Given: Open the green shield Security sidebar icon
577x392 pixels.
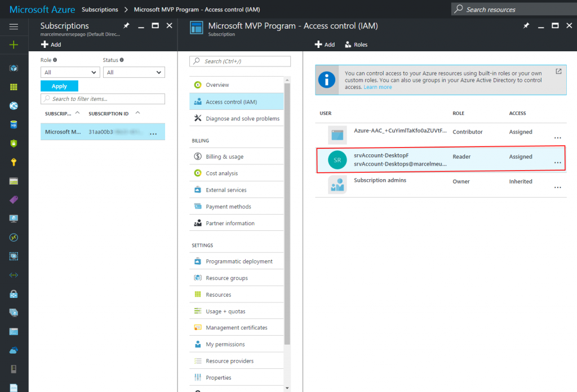Looking at the screenshot, I should 14,144.
